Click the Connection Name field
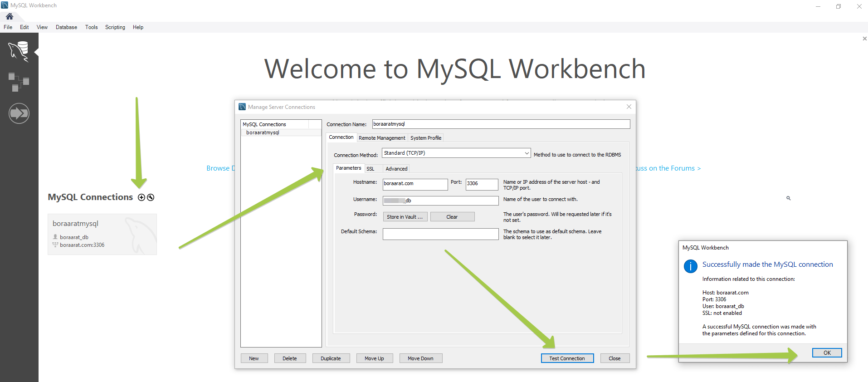This screenshot has height=382, width=868. (x=501, y=124)
